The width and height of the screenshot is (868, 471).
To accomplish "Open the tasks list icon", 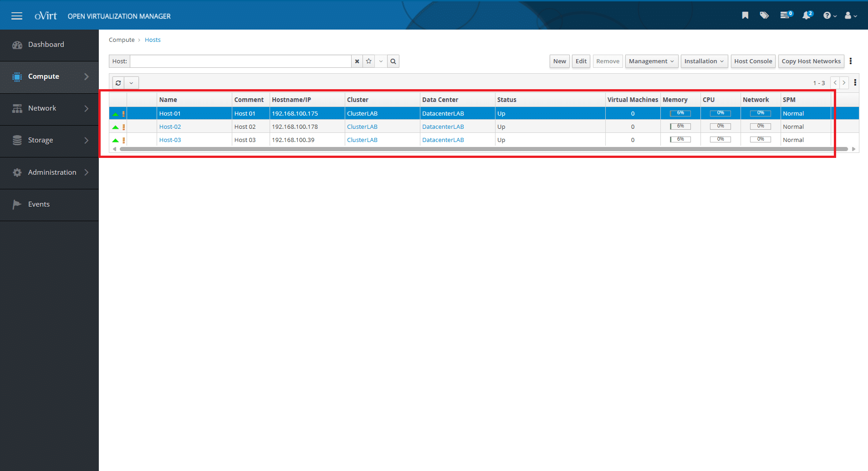I will click(786, 15).
